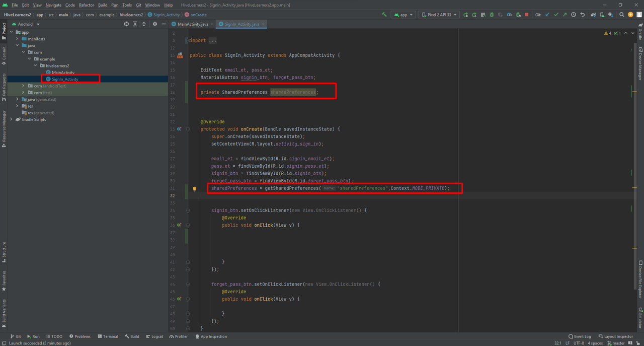The image size is (644, 346).
Task: Open the Navigate menu
Action: pyautogui.click(x=53, y=5)
